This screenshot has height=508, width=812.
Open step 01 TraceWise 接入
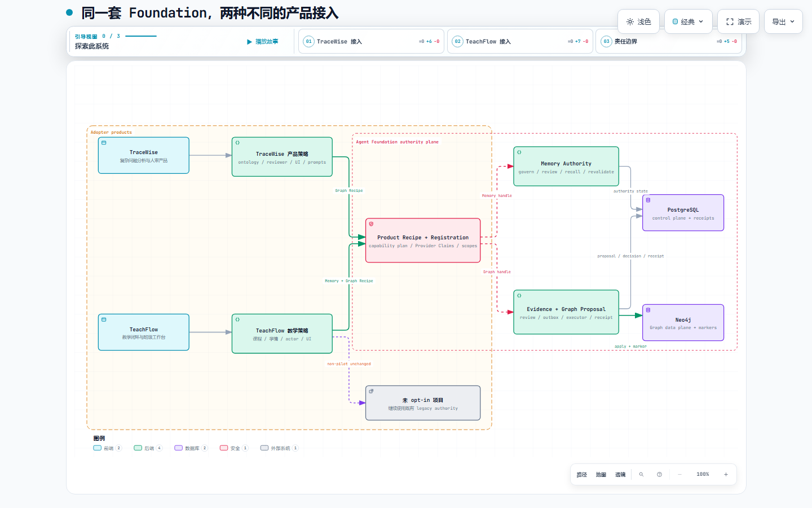(x=371, y=41)
